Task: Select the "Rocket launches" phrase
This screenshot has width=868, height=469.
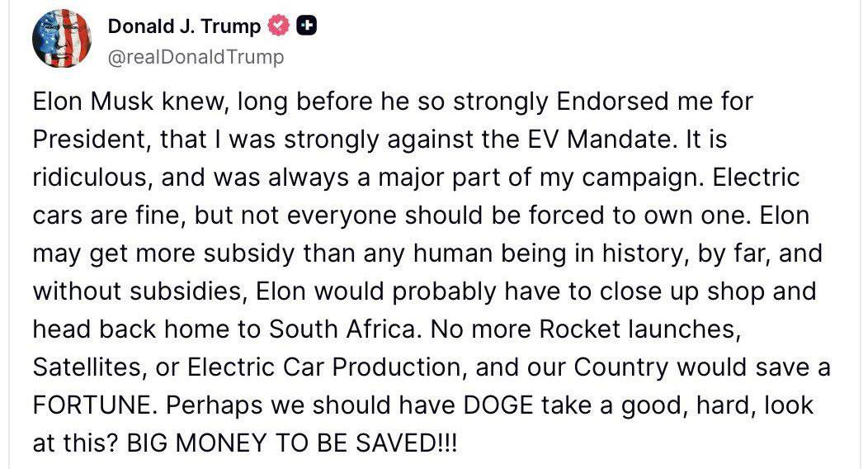Action: [640, 329]
